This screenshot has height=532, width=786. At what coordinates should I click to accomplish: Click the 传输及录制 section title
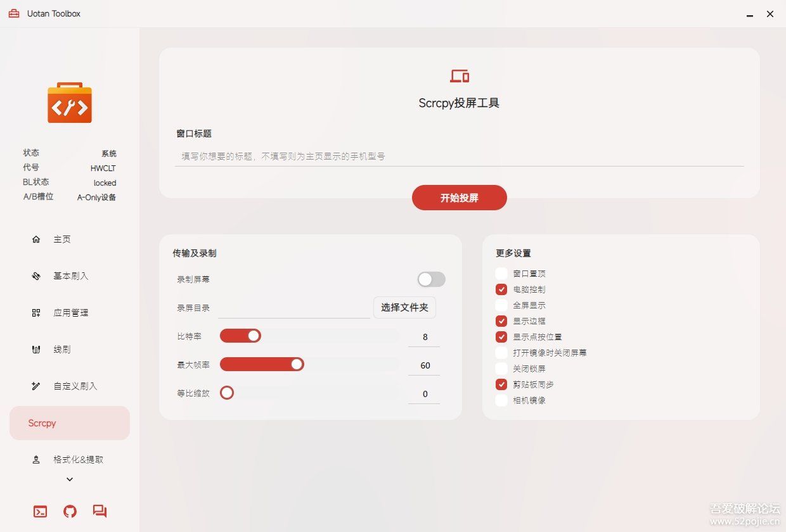pyautogui.click(x=195, y=253)
